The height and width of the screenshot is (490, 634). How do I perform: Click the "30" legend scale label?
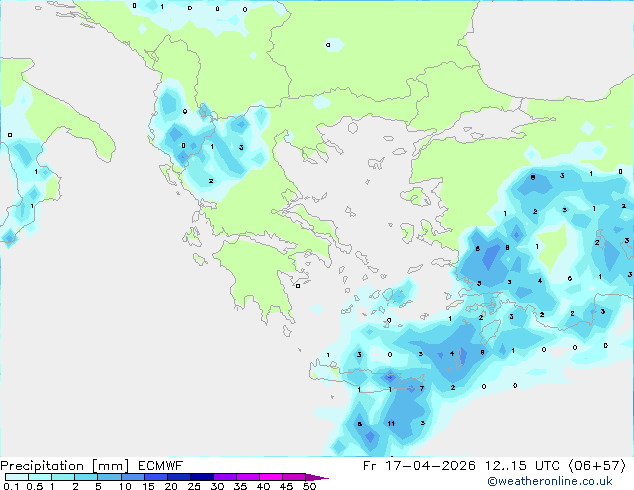pos(217,486)
